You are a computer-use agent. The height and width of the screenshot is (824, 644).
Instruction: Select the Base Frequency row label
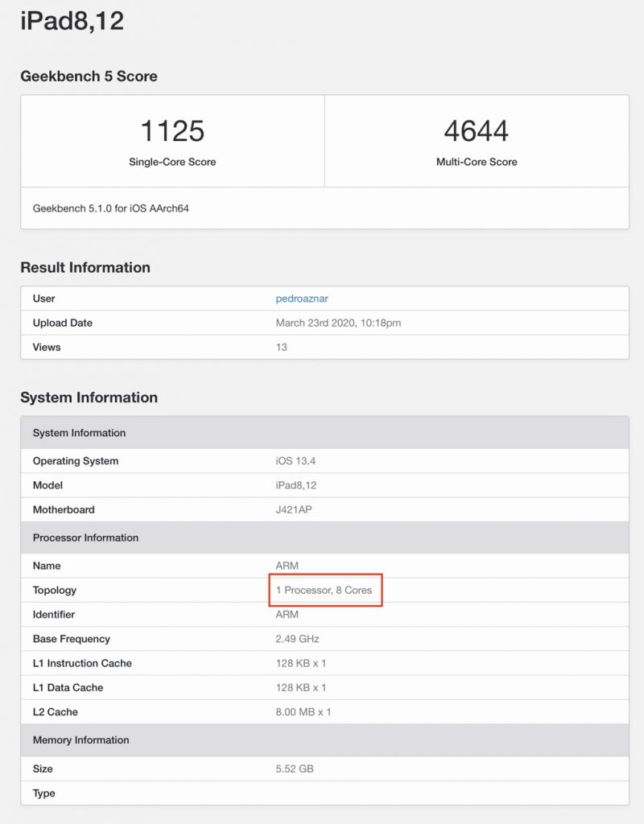(x=72, y=638)
